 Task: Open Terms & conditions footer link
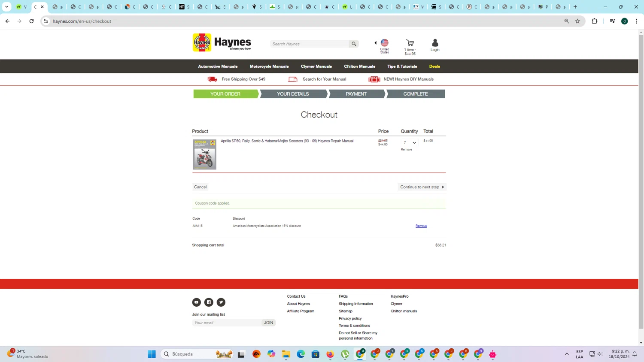click(x=354, y=326)
